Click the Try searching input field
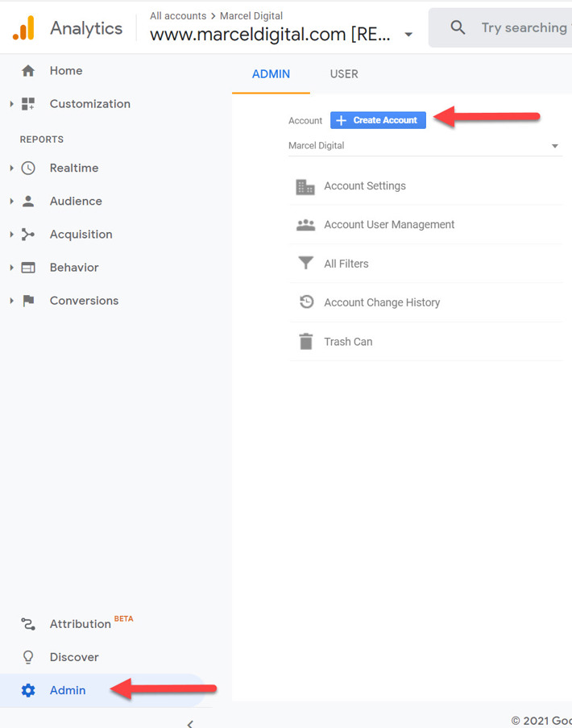The image size is (572, 728). tap(524, 28)
